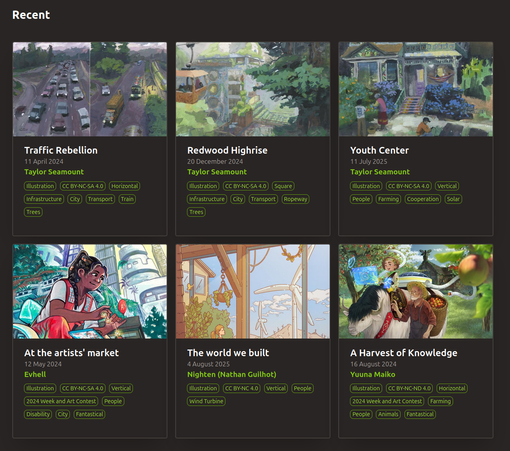Open artist page for Evhell
This screenshot has height=451, width=510.
pyautogui.click(x=35, y=374)
